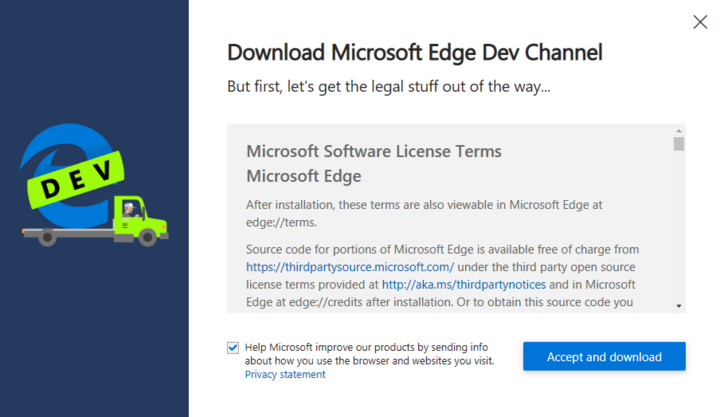Viewport: 720px width, 417px height.
Task: Click the empty scrollbar track below the thumb
Action: click(x=679, y=230)
